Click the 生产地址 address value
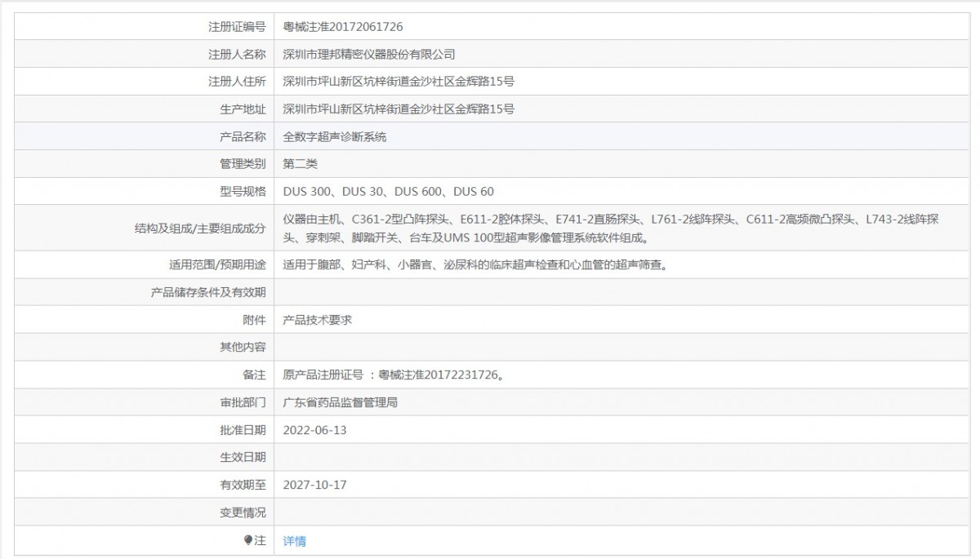The image size is (980, 559). pyautogui.click(x=398, y=109)
